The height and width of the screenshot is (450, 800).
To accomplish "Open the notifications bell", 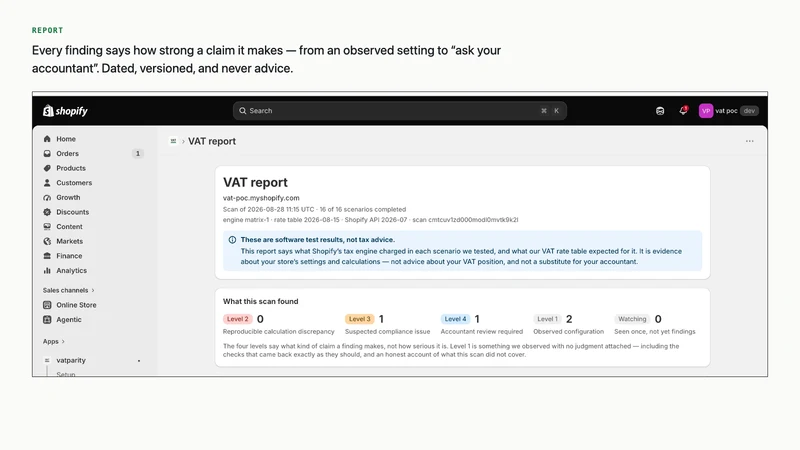I will [x=683, y=111].
